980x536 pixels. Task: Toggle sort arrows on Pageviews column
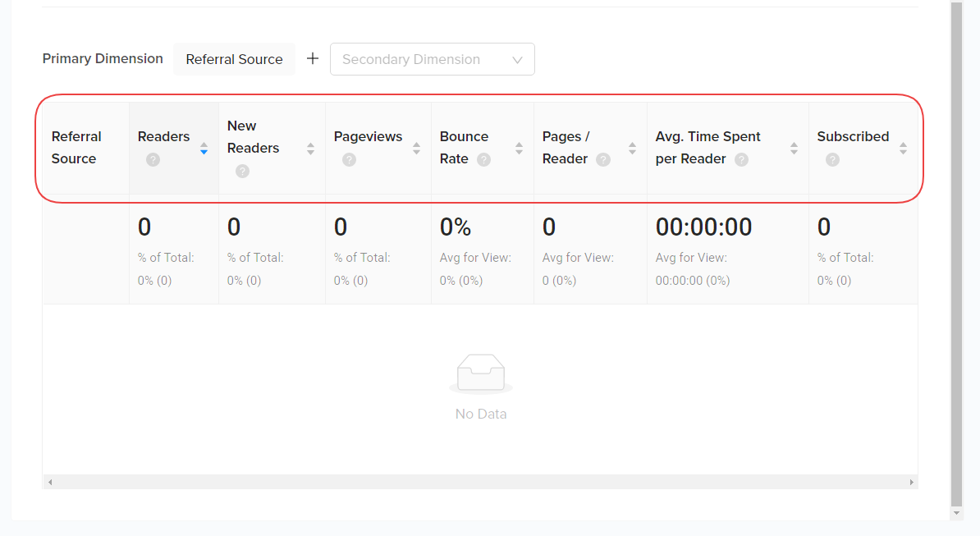point(416,149)
